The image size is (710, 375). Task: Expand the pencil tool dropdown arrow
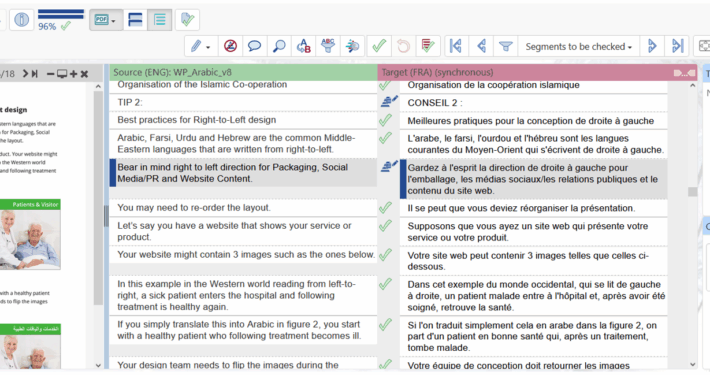(208, 47)
